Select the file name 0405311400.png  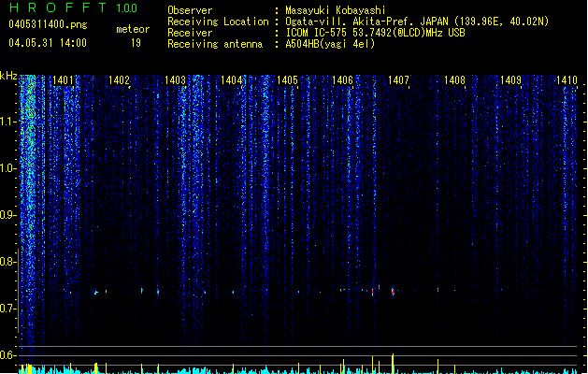(48, 24)
